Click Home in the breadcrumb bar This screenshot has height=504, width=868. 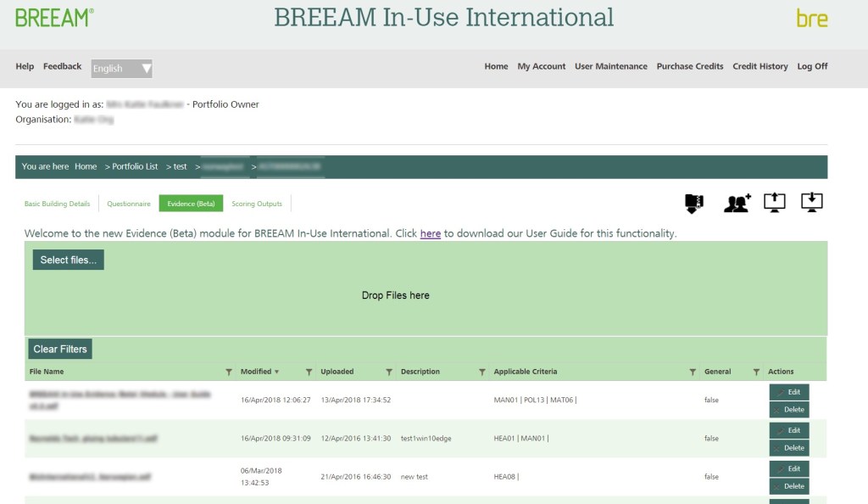(x=86, y=166)
